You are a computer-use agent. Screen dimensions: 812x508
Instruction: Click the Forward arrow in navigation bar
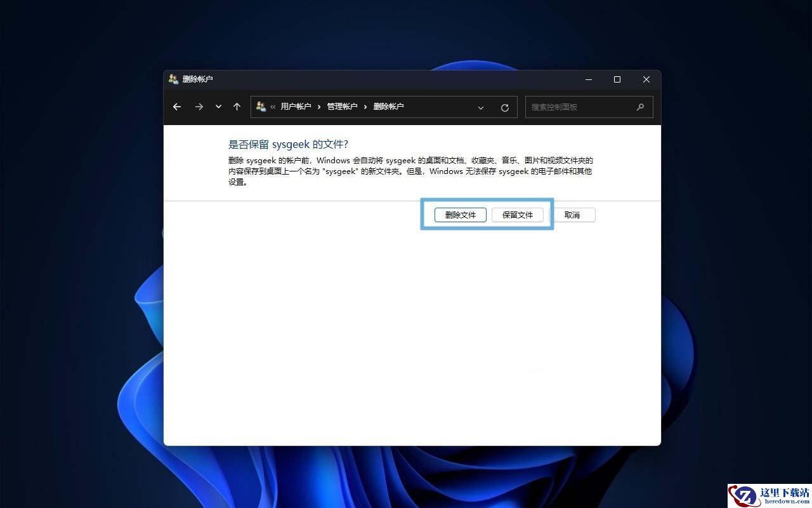coord(199,107)
